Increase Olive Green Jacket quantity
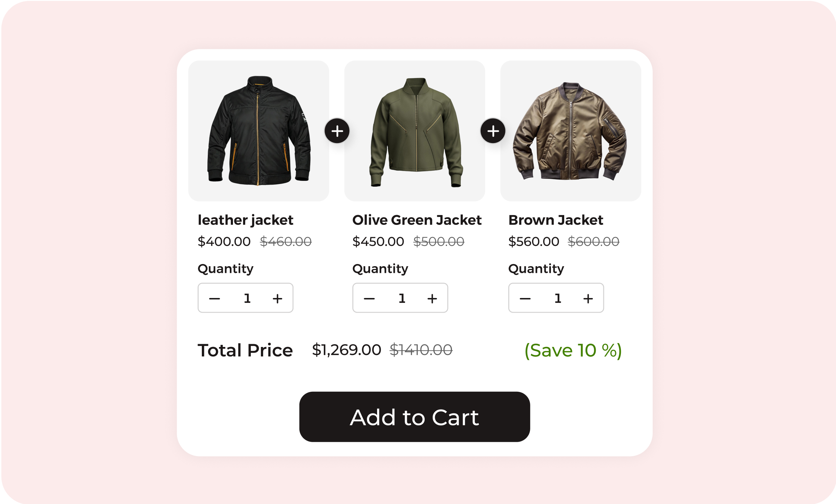The image size is (836, 504). pyautogui.click(x=432, y=298)
